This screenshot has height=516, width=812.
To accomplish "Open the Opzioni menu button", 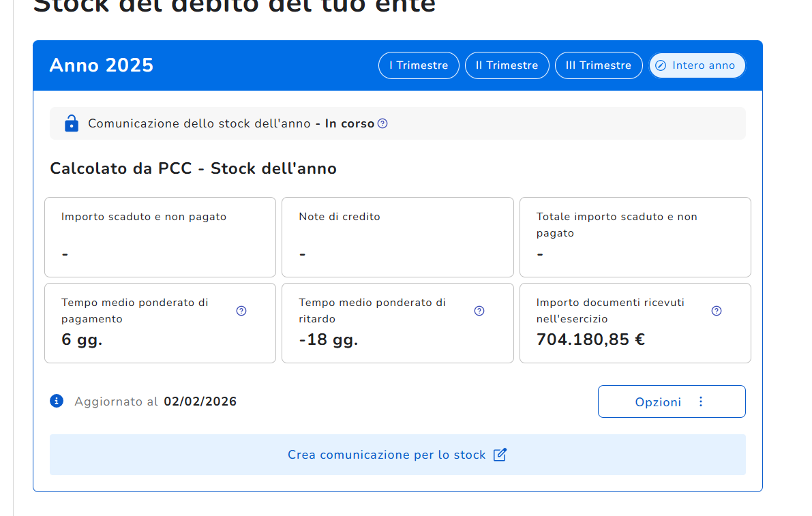I will click(x=659, y=401).
